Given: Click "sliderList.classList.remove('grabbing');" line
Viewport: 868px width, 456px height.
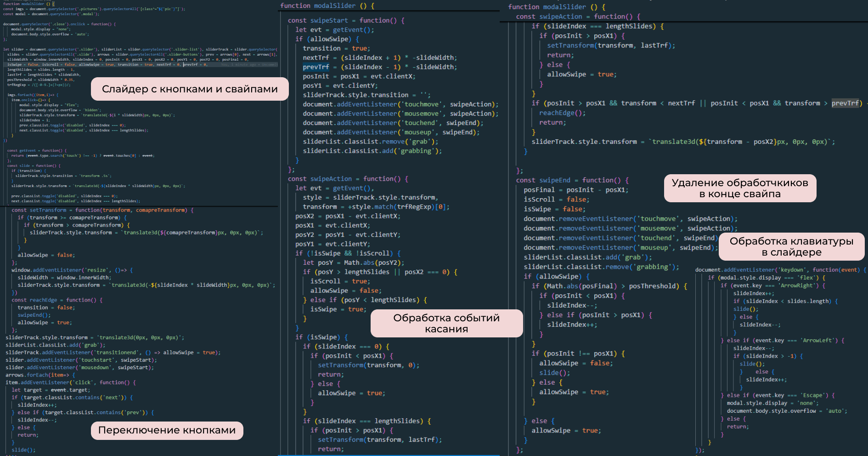Looking at the screenshot, I should 602,267.
